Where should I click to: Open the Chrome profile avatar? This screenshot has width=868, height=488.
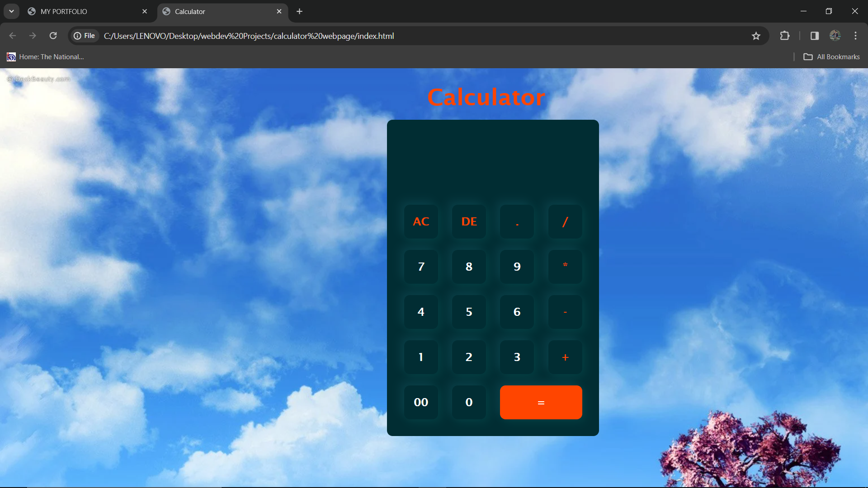835,36
